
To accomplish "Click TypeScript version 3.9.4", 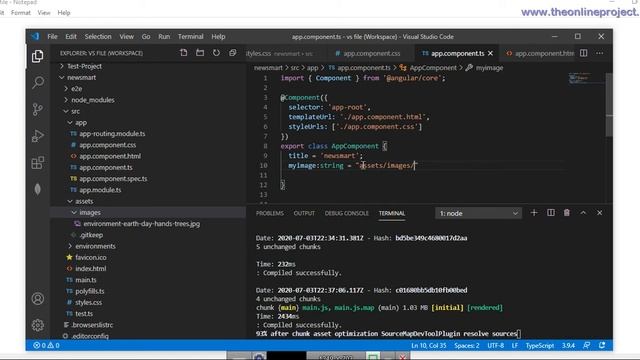I will coord(568,345).
